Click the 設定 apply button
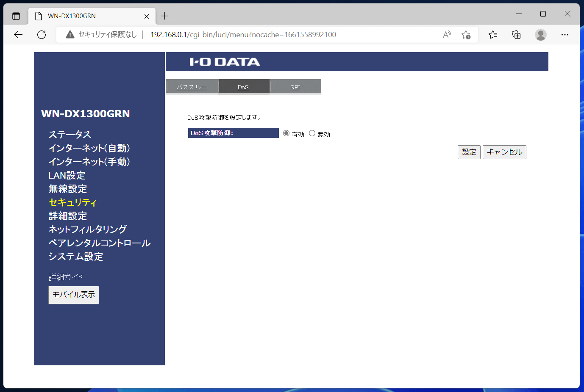 (x=469, y=152)
